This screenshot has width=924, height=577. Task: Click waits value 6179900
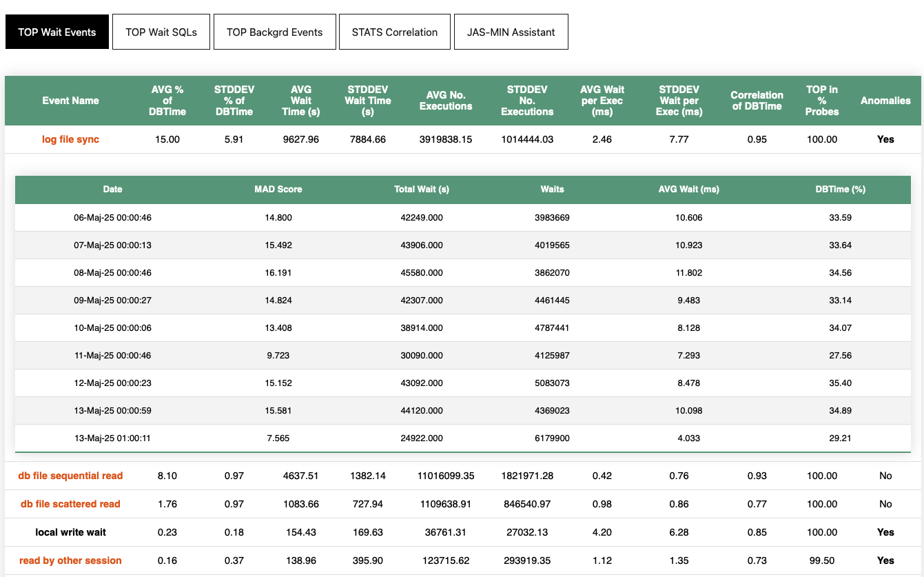552,438
